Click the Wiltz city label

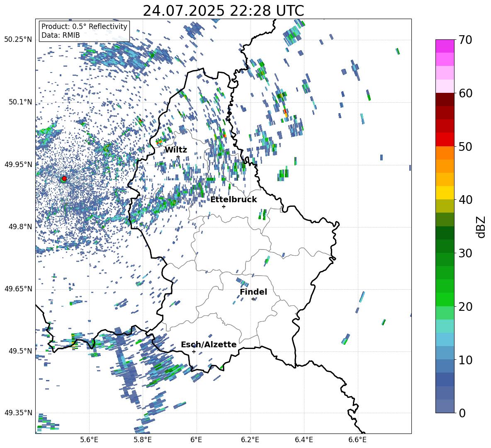pyautogui.click(x=176, y=150)
